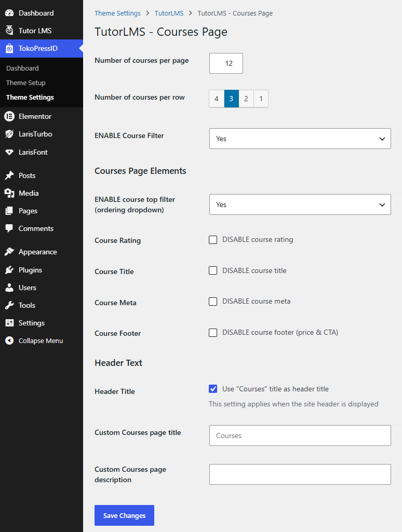Focus the Custom Courses page description field

tap(300, 474)
